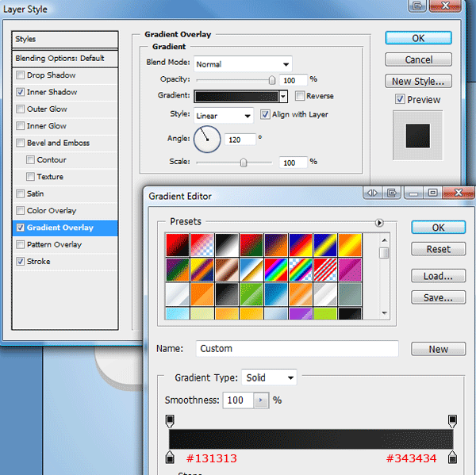Click the Save... button
Image resolution: width=476 pixels, height=475 pixels.
[x=439, y=297]
